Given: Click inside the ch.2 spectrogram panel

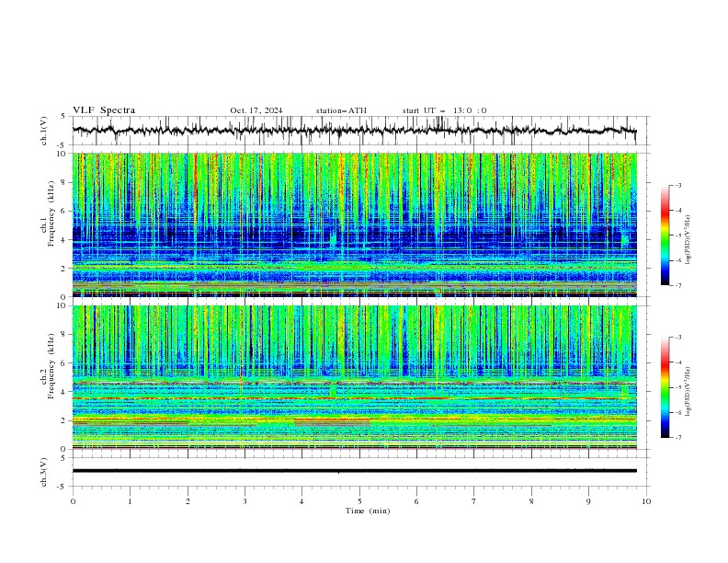Looking at the screenshot, I should (x=354, y=377).
